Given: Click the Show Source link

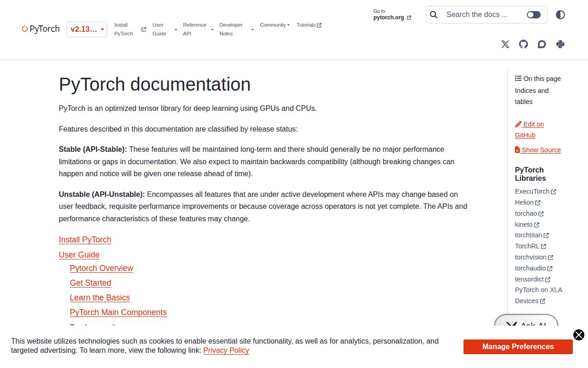Looking at the screenshot, I should click(538, 150).
